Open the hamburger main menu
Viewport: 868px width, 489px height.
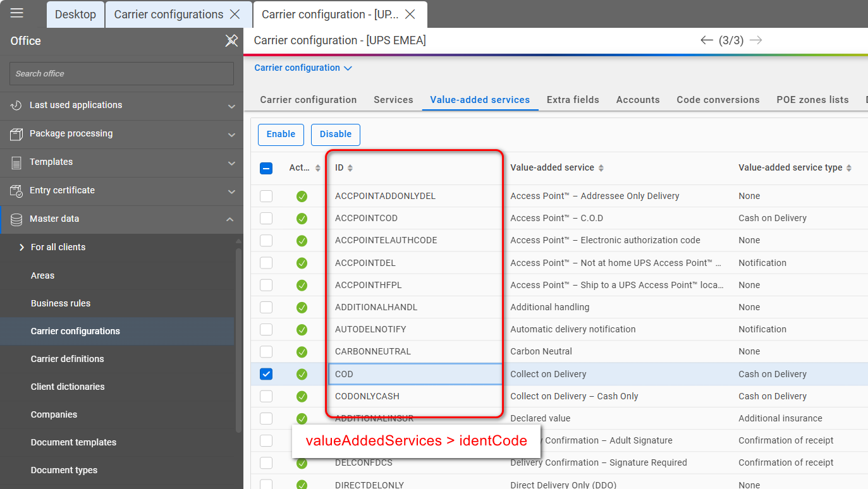pyautogui.click(x=17, y=13)
